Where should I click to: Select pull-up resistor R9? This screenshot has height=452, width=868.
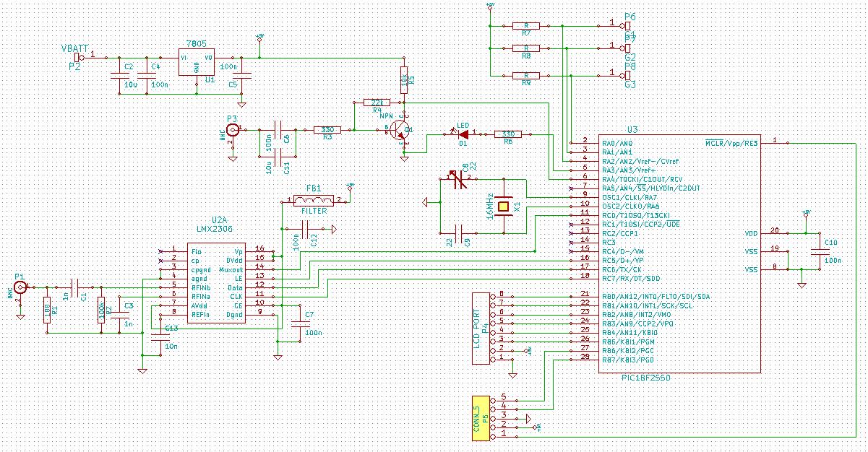[526, 74]
